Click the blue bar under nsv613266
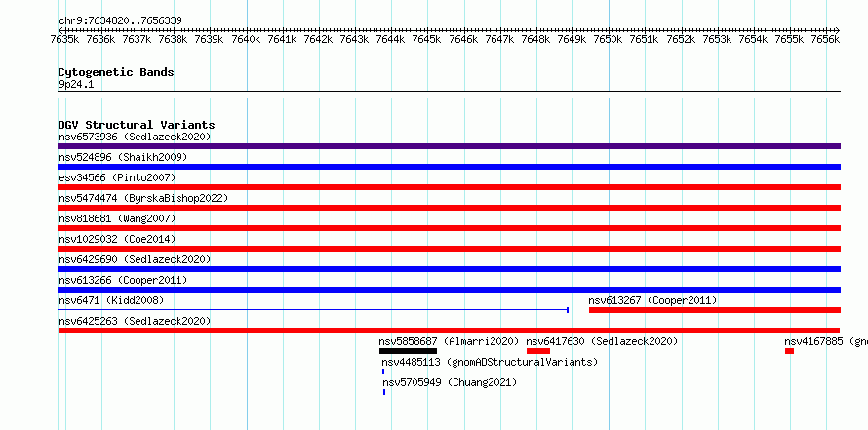This screenshot has height=430, width=868. tap(449, 290)
